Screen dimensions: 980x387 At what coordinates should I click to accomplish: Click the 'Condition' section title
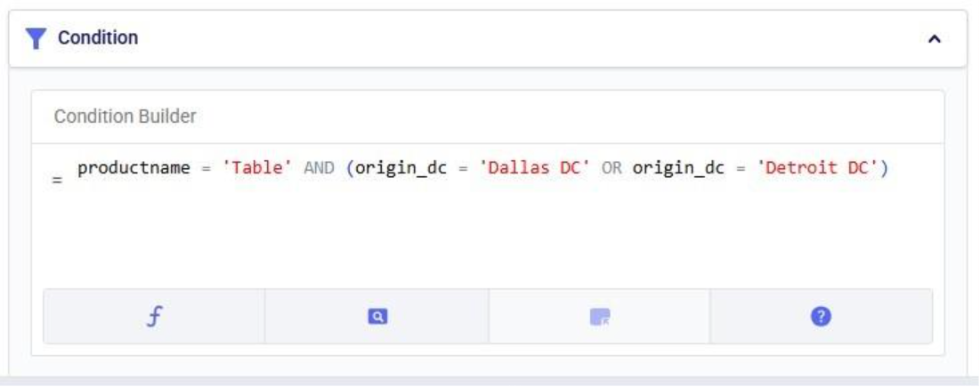[x=98, y=38]
